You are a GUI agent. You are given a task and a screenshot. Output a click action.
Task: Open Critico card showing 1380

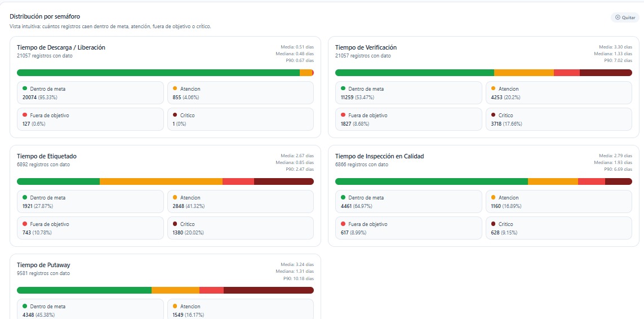tap(240, 228)
